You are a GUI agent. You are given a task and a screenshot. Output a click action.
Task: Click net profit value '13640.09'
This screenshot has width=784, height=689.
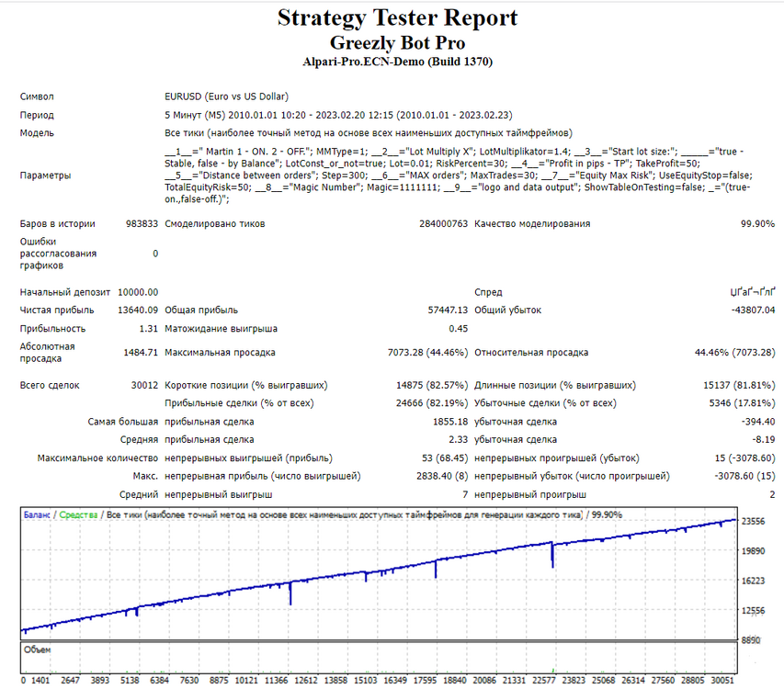[138, 311]
